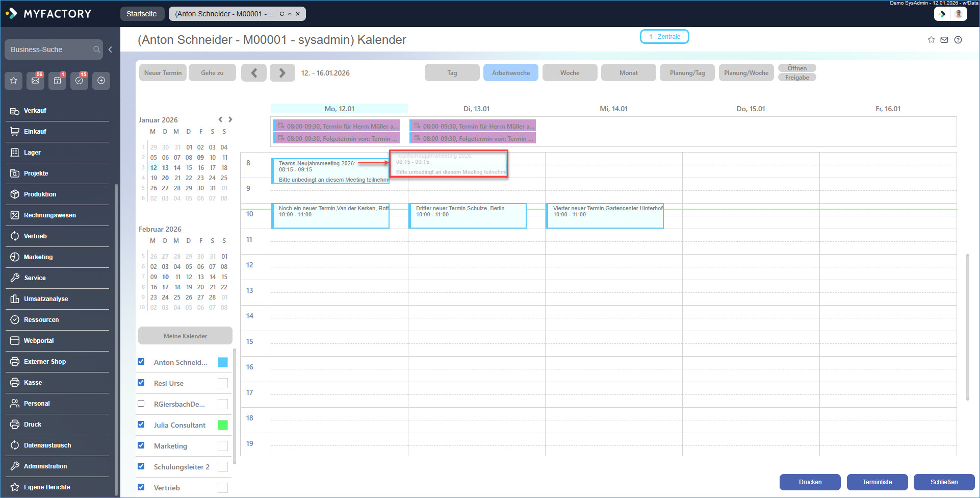980x498 pixels.
Task: Open favorites star in sidebar quick bar
Action: point(14,81)
